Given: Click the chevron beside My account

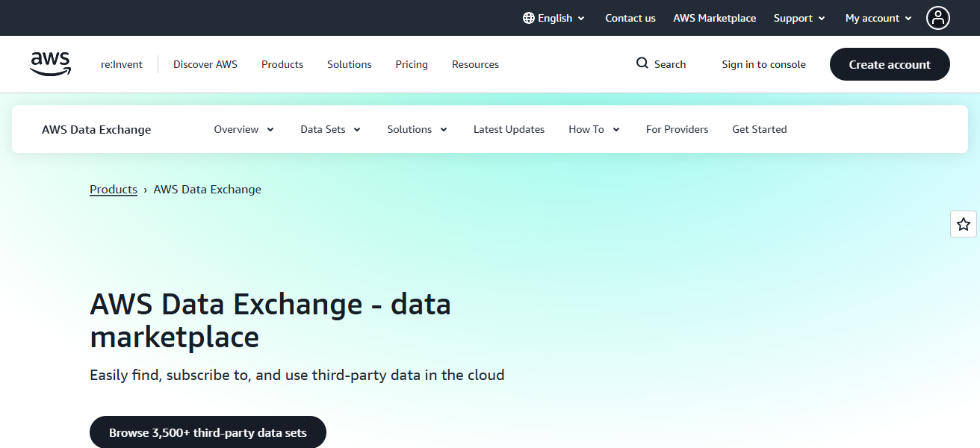Looking at the screenshot, I should (x=910, y=19).
